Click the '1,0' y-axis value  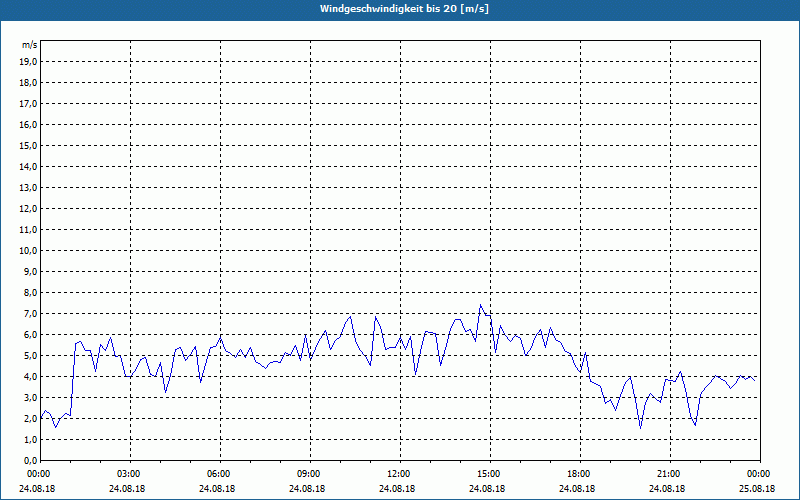click(x=30, y=440)
